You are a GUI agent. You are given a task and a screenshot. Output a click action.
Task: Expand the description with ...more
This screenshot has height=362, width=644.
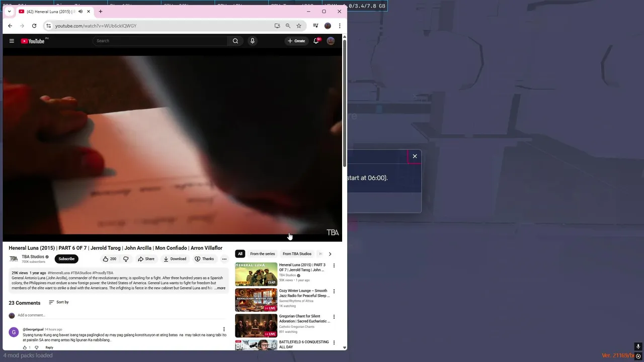pyautogui.click(x=220, y=288)
